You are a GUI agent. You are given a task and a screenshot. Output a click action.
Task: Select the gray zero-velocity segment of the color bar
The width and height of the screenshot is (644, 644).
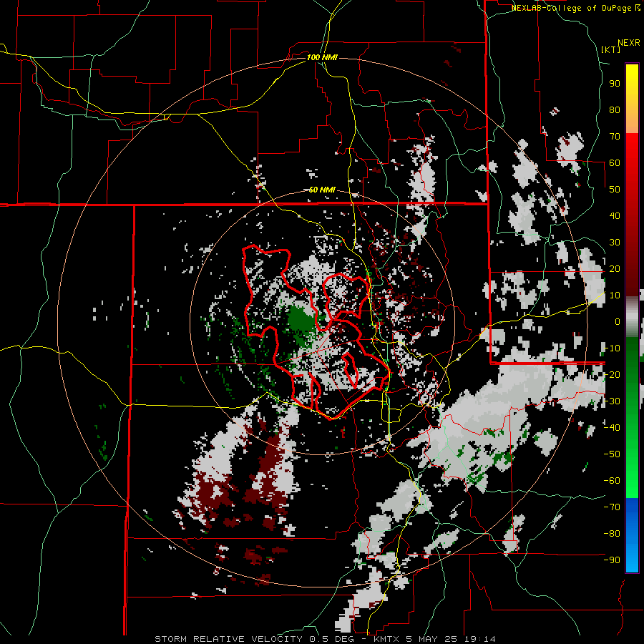632,317
